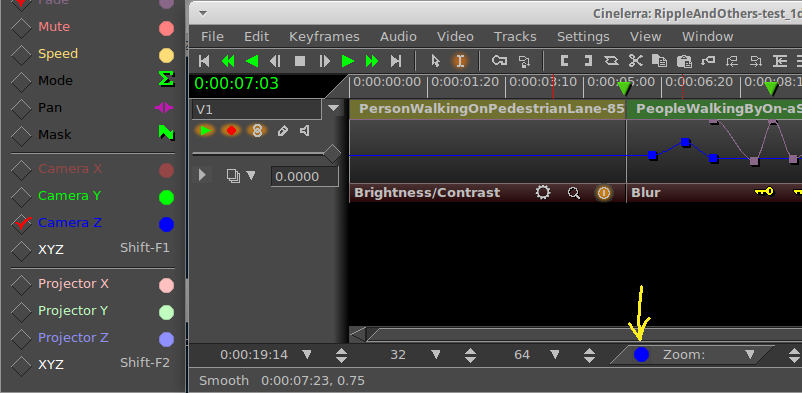Open the Keyframes menu

point(324,37)
